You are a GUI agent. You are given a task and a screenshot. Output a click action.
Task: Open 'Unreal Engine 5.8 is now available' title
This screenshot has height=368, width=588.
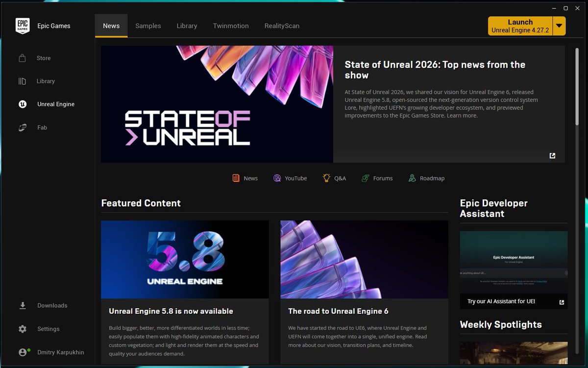[171, 311]
